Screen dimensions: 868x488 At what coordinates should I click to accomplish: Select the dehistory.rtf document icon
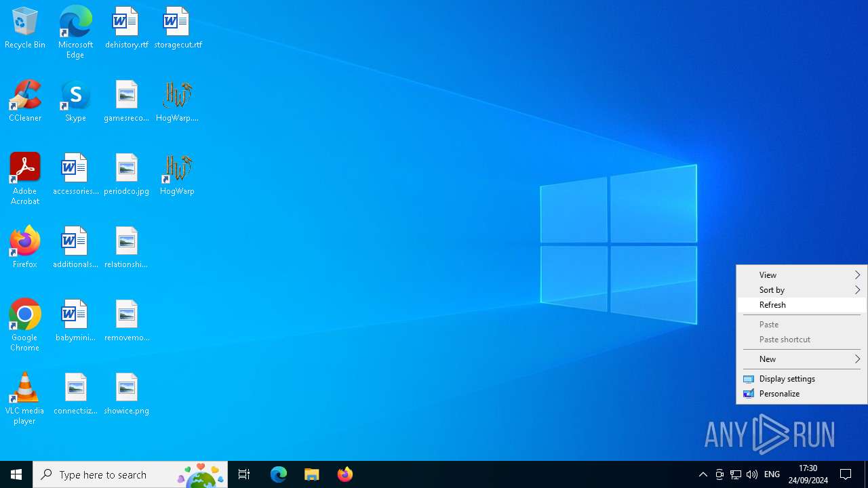(126, 28)
